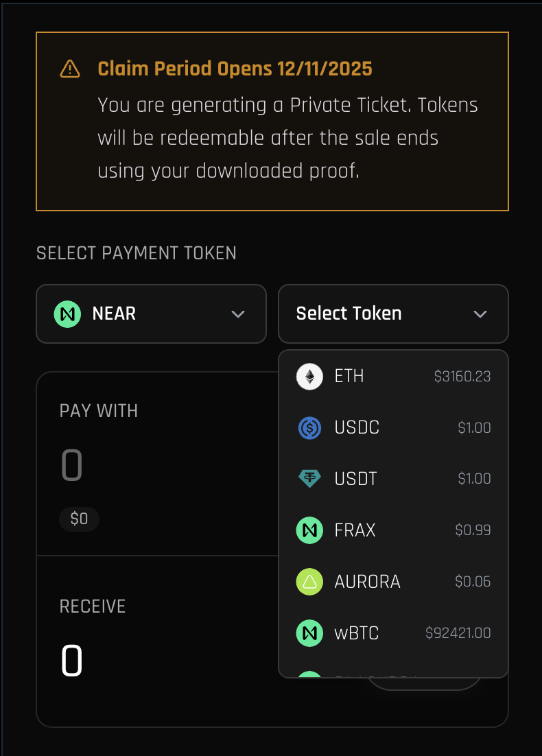Click the FRAX token icon

coord(309,530)
